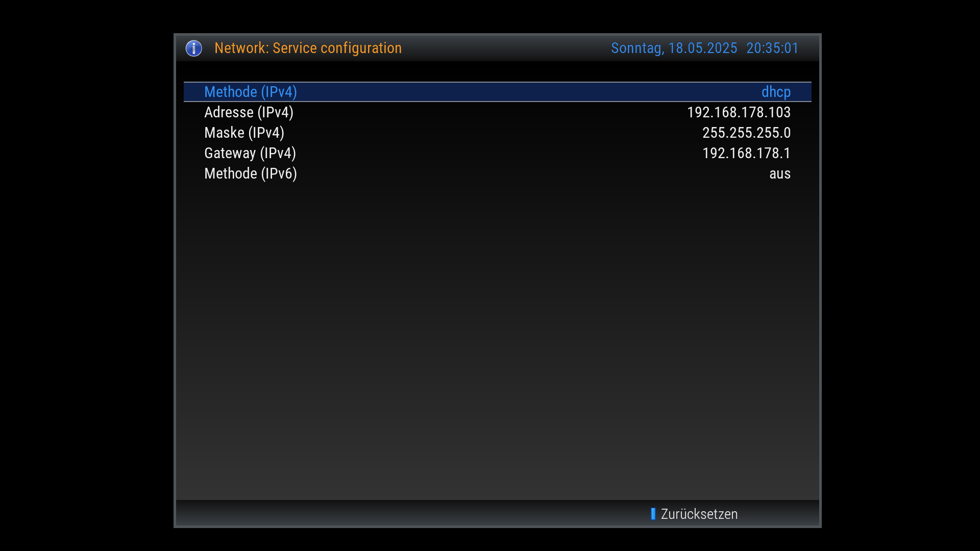The image size is (980, 551).
Task: Edit the netmask 255.255.255.0 field
Action: (746, 133)
